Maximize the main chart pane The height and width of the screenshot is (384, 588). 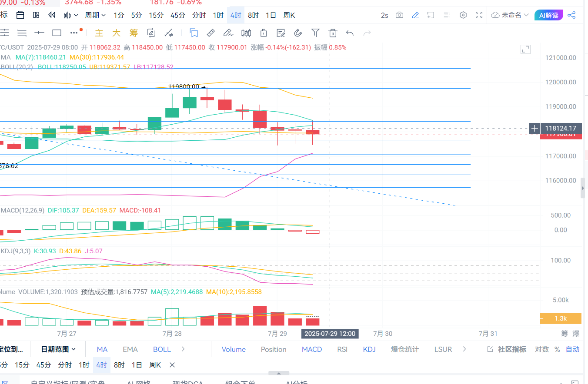coord(525,49)
